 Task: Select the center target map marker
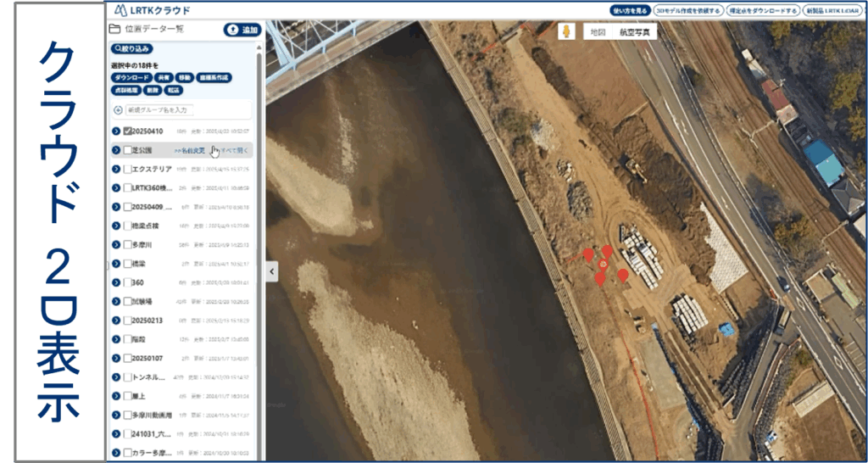604,265
